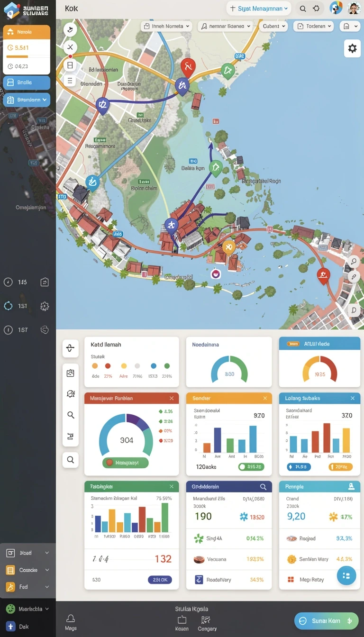Toggle the orange pill in Lofang Svbaks card
Image resolution: width=364 pixels, height=637 pixels.
click(x=340, y=467)
